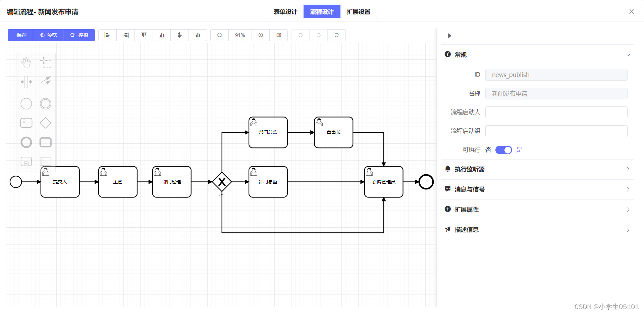Click the zoom in icon
This screenshot has height=313, width=644.
point(261,35)
